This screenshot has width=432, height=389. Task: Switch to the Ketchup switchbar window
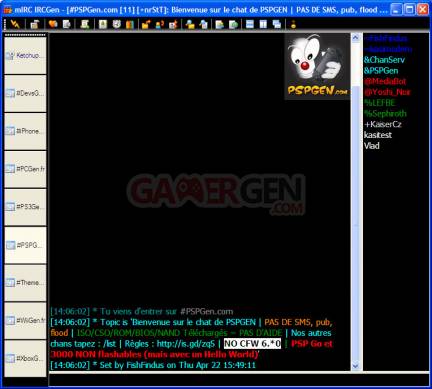(25, 55)
